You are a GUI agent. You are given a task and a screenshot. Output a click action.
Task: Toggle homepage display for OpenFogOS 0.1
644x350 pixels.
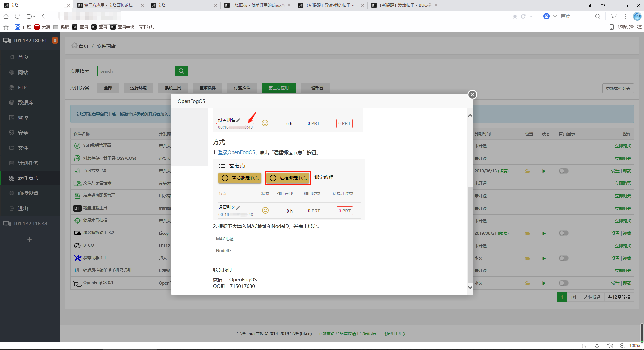tap(563, 283)
